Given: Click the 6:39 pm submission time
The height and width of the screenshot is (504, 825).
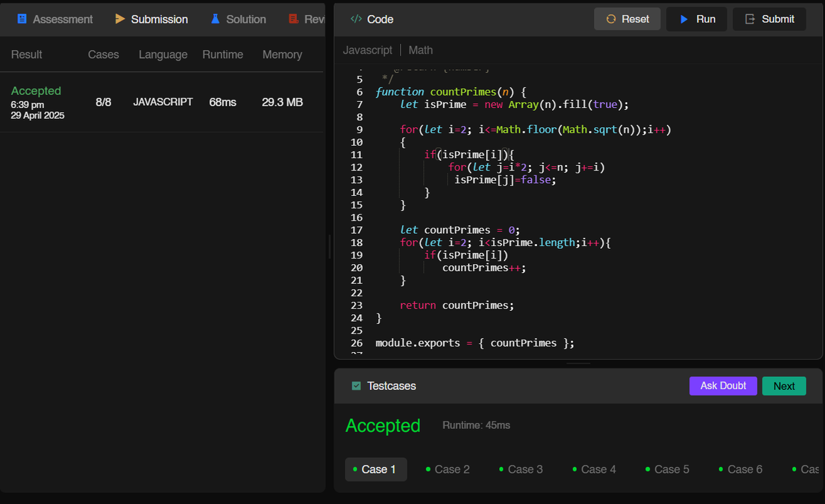Looking at the screenshot, I should coord(27,104).
